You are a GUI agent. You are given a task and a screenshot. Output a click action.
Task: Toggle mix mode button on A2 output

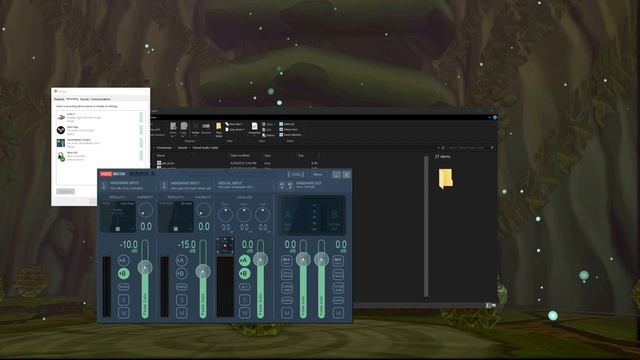point(338,260)
